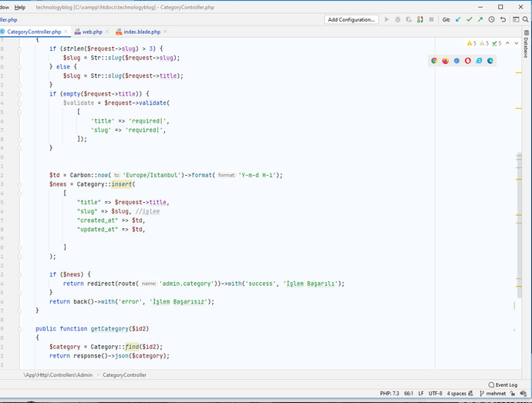
Task: Update project with Git blue arrow
Action: [x=458, y=20]
